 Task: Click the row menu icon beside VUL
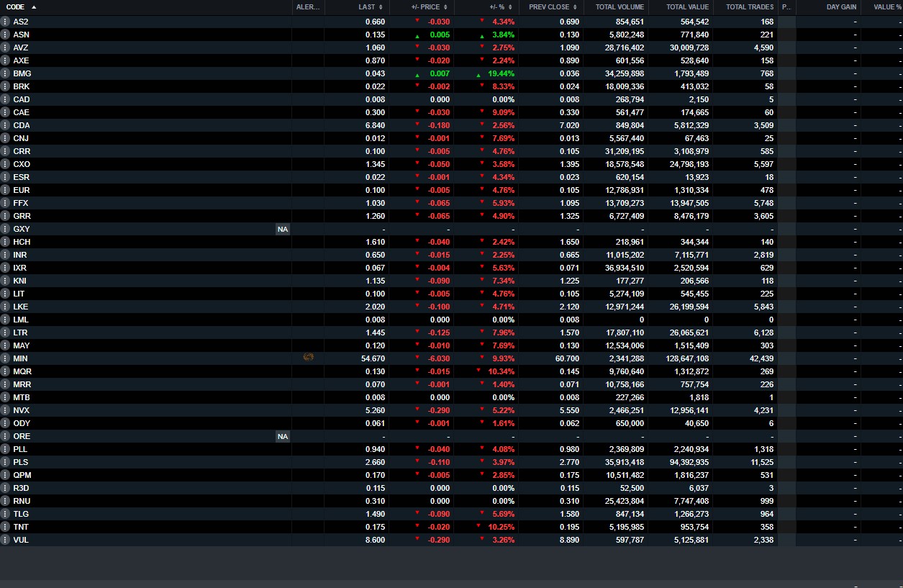pos(6,540)
